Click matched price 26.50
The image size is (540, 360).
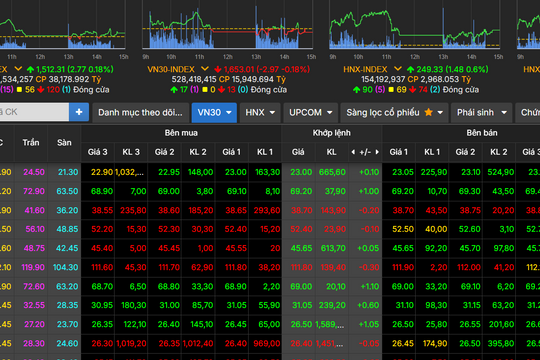pos(301,325)
